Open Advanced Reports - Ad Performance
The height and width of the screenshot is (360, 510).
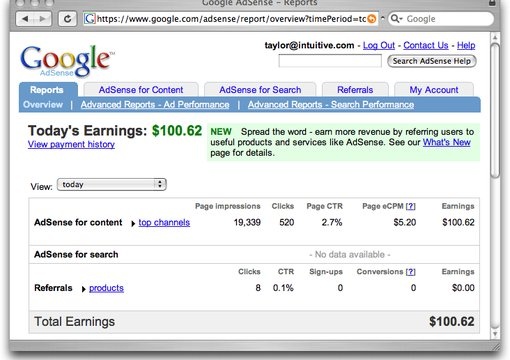click(155, 105)
